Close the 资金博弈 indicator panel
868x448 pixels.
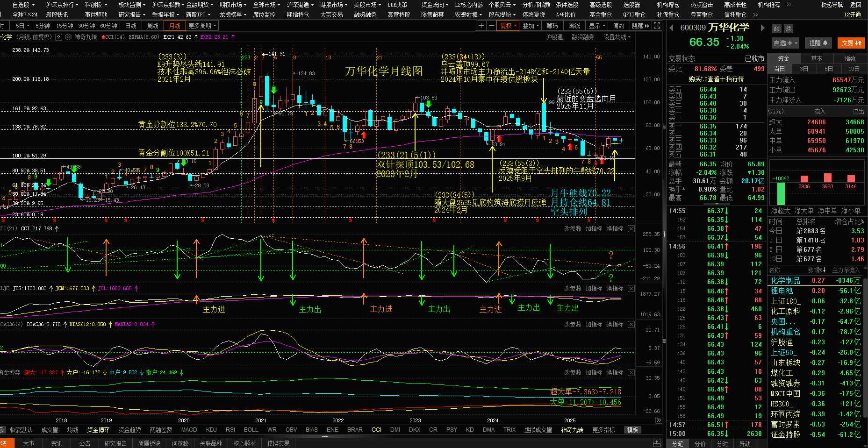(x=631, y=373)
